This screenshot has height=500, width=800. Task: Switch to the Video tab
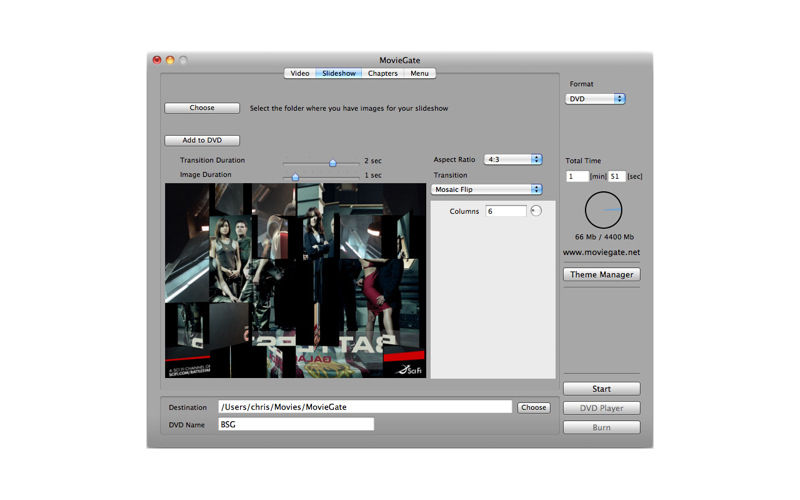299,73
